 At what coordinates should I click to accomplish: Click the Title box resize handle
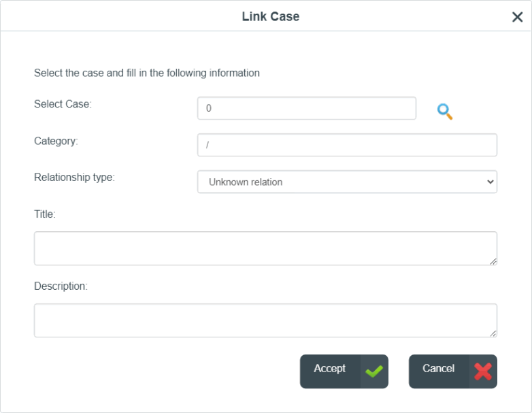[x=493, y=261]
